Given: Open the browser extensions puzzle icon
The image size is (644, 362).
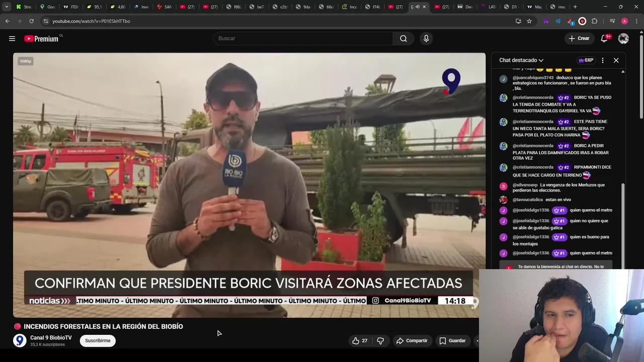Looking at the screenshot, I should click(x=594, y=21).
